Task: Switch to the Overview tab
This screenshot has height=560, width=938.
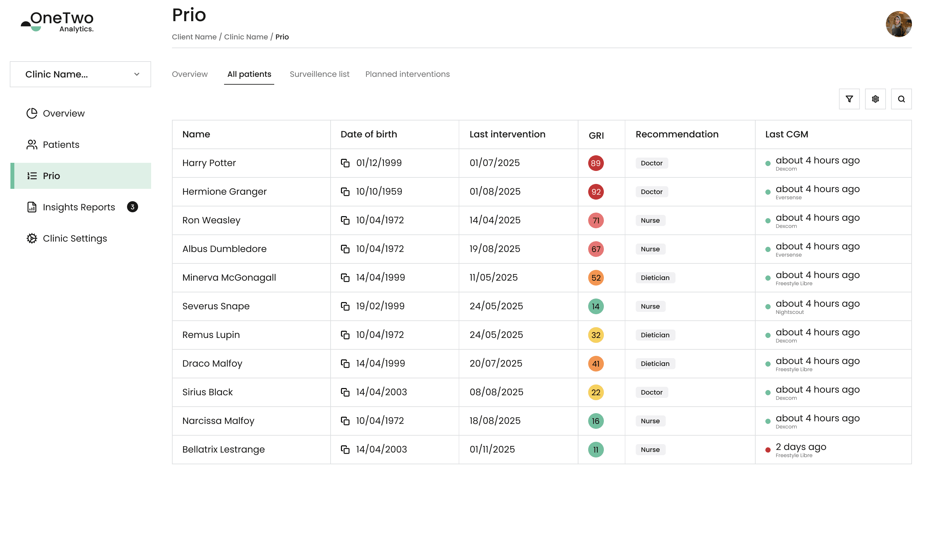Action: click(190, 74)
